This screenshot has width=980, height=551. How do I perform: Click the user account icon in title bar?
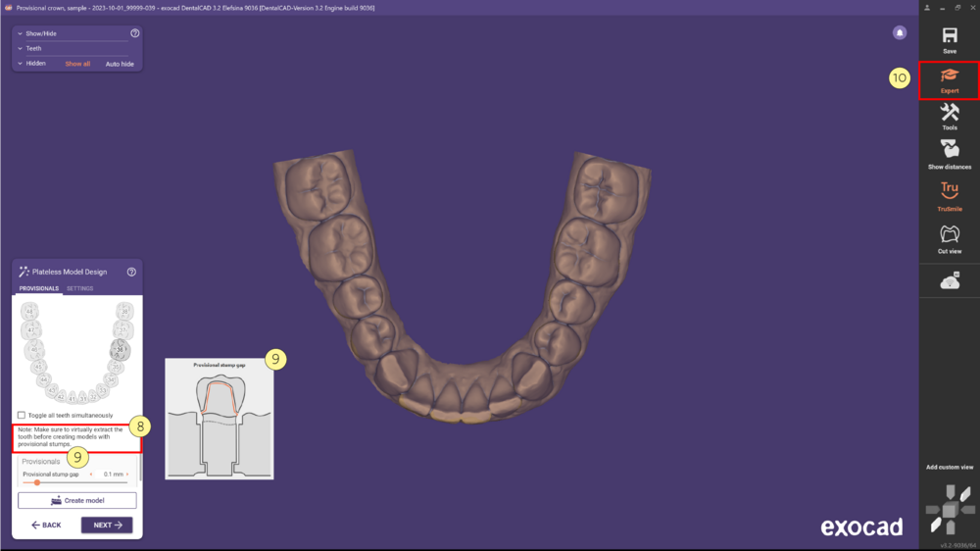[927, 8]
